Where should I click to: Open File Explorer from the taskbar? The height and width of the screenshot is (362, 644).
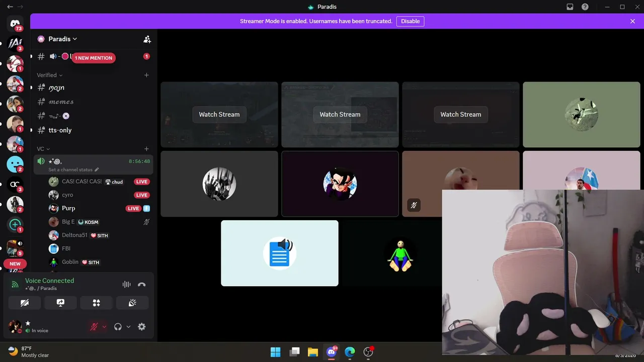[x=313, y=352]
